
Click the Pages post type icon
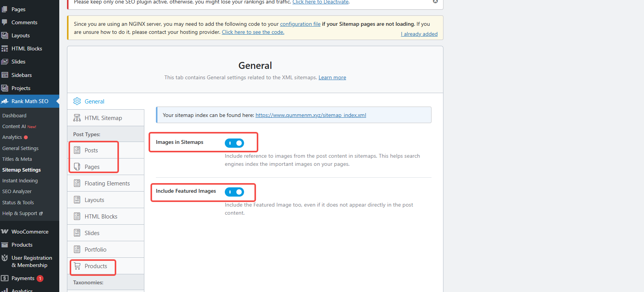click(x=77, y=167)
